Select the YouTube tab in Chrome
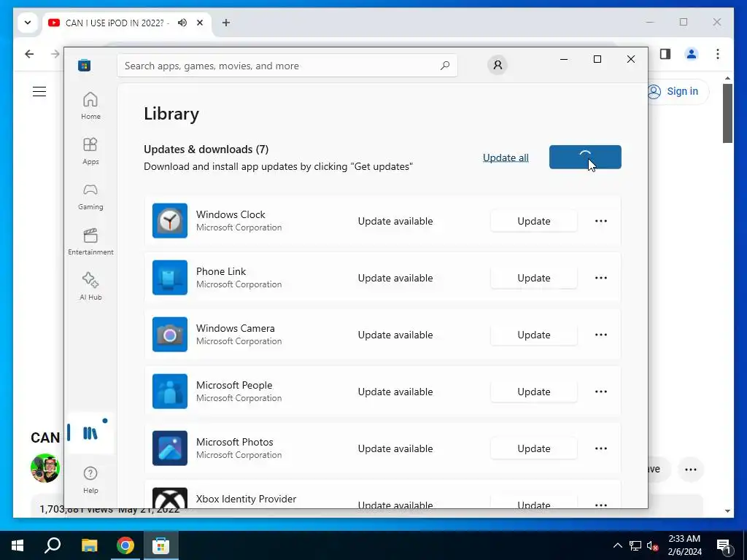 [127, 23]
